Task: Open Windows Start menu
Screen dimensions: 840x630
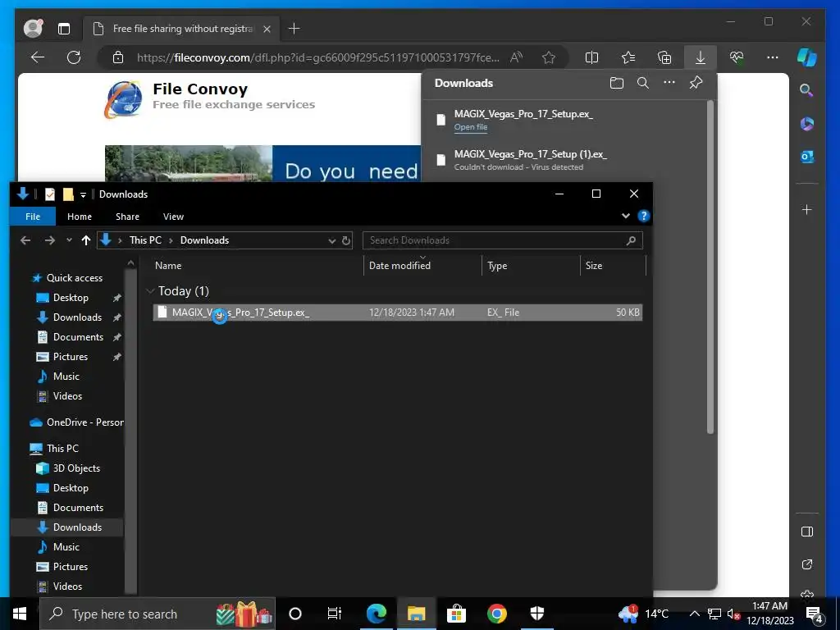Action: pyautogui.click(x=20, y=614)
